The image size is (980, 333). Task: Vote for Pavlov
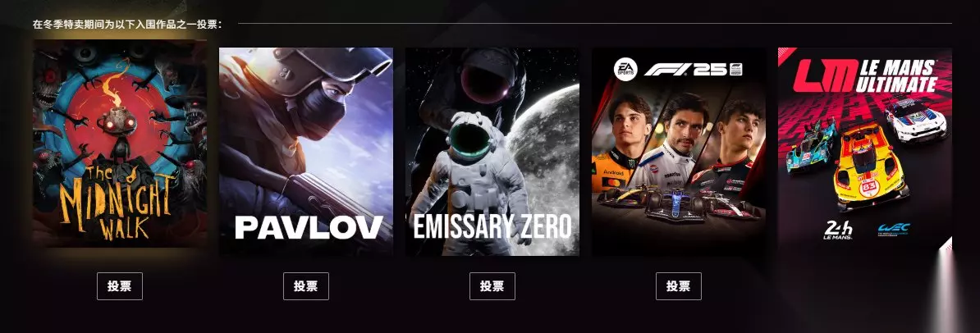click(x=305, y=286)
